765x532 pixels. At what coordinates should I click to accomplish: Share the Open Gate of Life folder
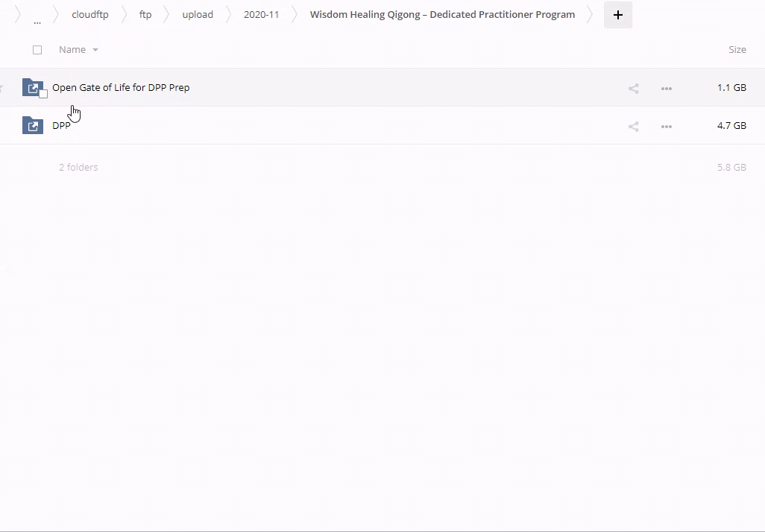point(633,88)
